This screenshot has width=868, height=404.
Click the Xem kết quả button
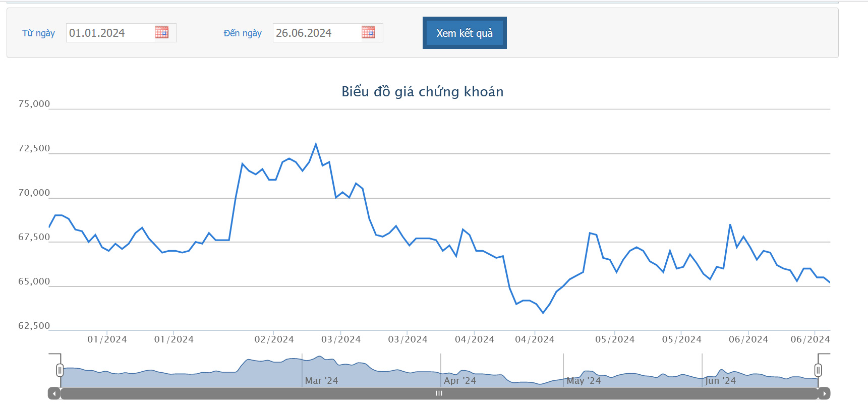pos(464,33)
